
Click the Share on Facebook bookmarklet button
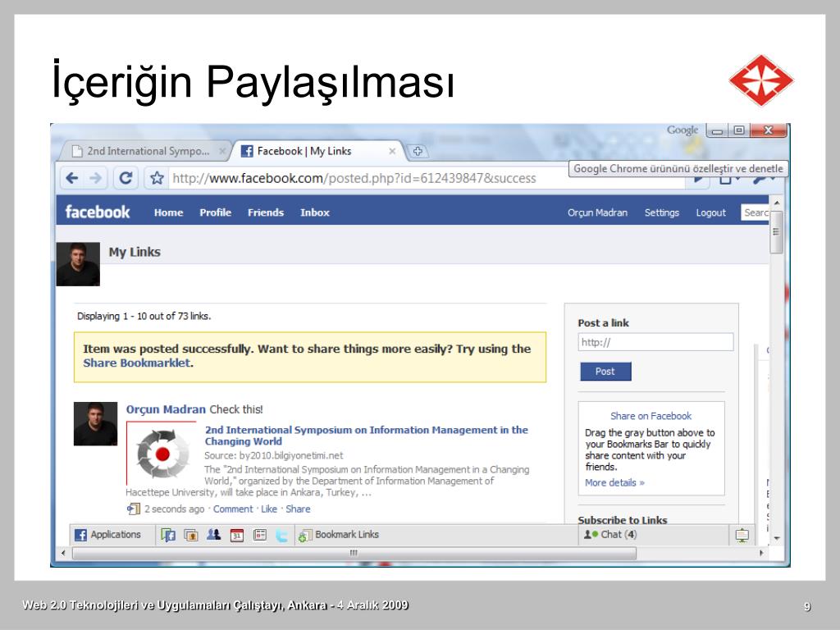pos(651,416)
